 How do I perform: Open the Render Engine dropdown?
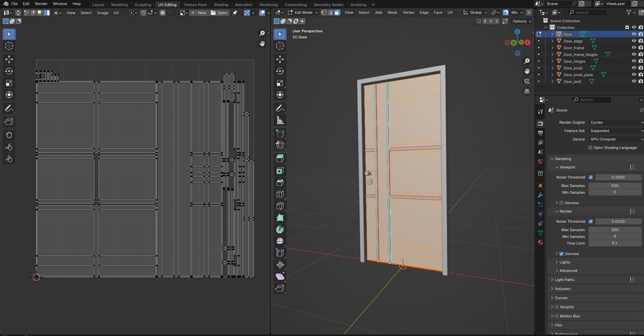616,122
